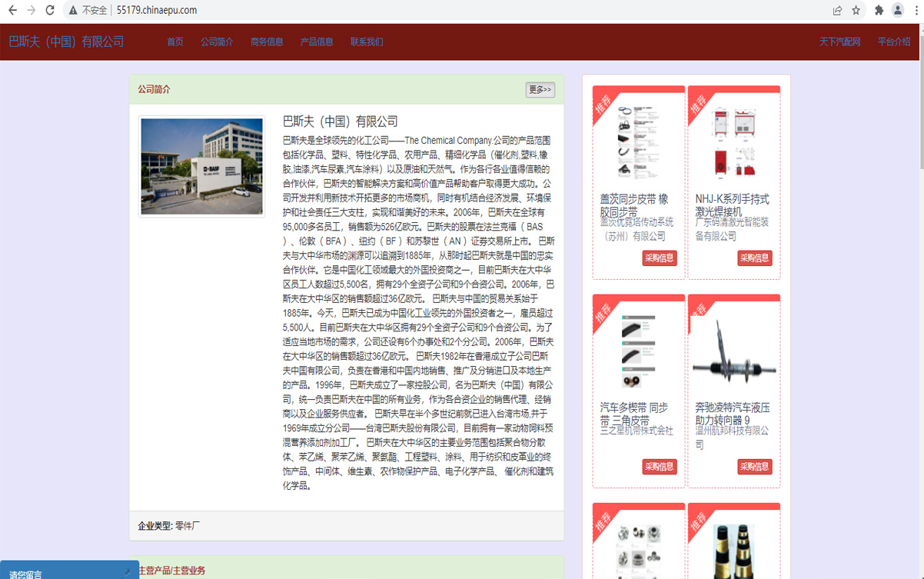Screen dimensions: 924x579
Task: Click the 企业类型: 零件厂 text
Action: (x=169, y=526)
